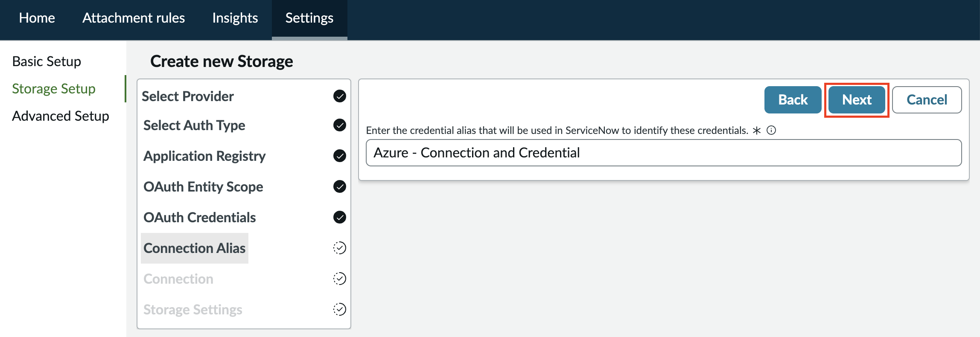The image size is (980, 337).
Task: Go to the Attachment rules tab
Action: point(134,18)
